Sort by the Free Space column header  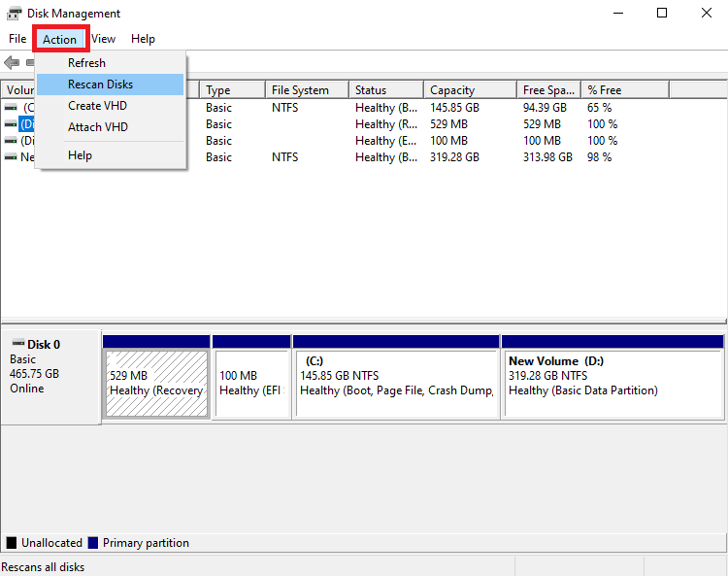tap(548, 90)
